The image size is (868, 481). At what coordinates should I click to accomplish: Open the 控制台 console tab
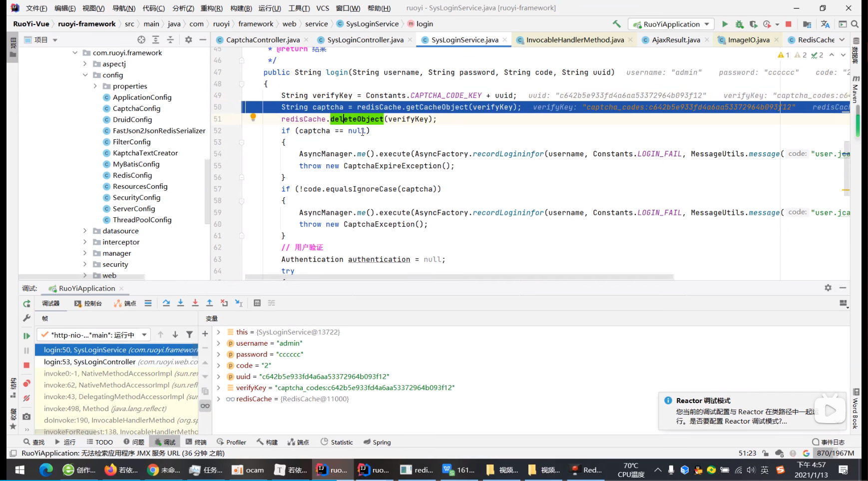(88, 303)
